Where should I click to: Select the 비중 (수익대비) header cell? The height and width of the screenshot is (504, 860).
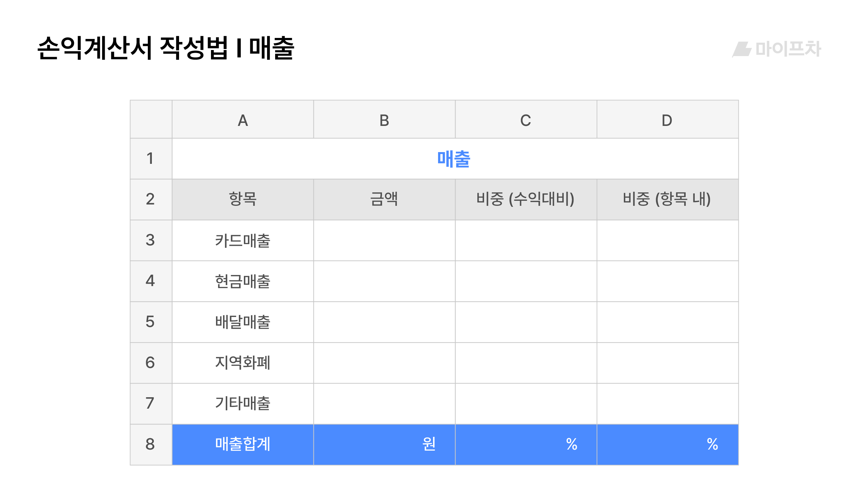525,199
